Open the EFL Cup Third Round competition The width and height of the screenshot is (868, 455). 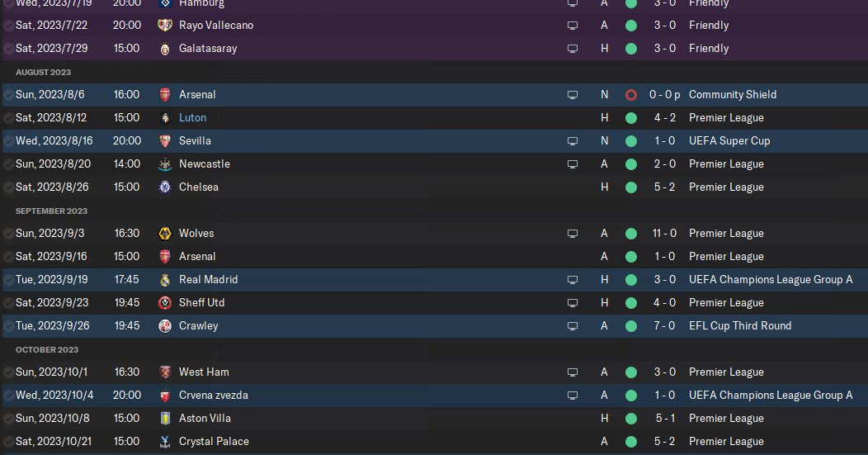click(739, 326)
